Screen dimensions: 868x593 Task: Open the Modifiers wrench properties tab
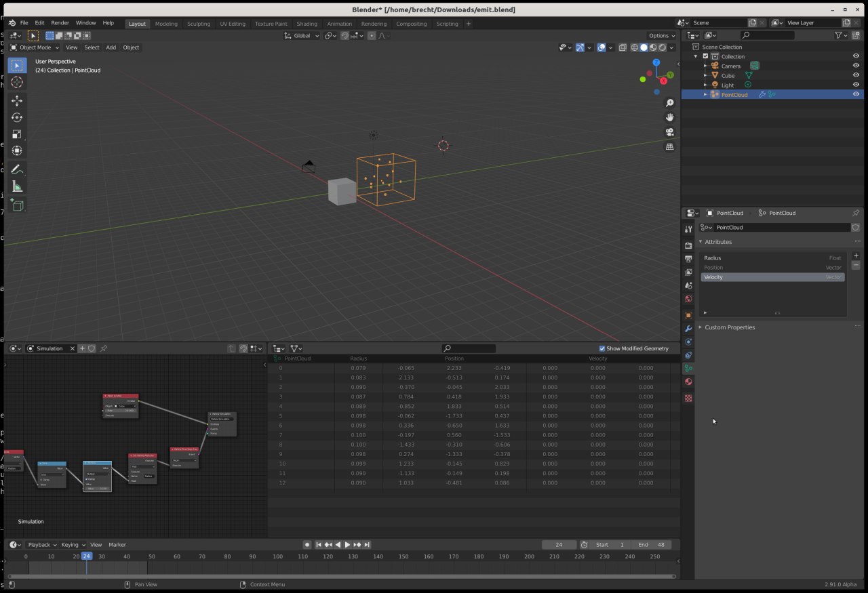point(688,329)
